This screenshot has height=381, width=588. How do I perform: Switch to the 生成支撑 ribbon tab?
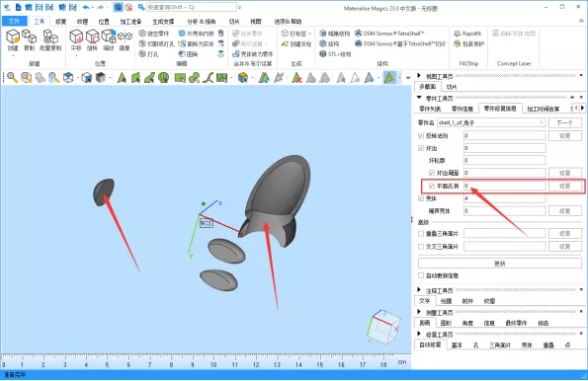[163, 22]
